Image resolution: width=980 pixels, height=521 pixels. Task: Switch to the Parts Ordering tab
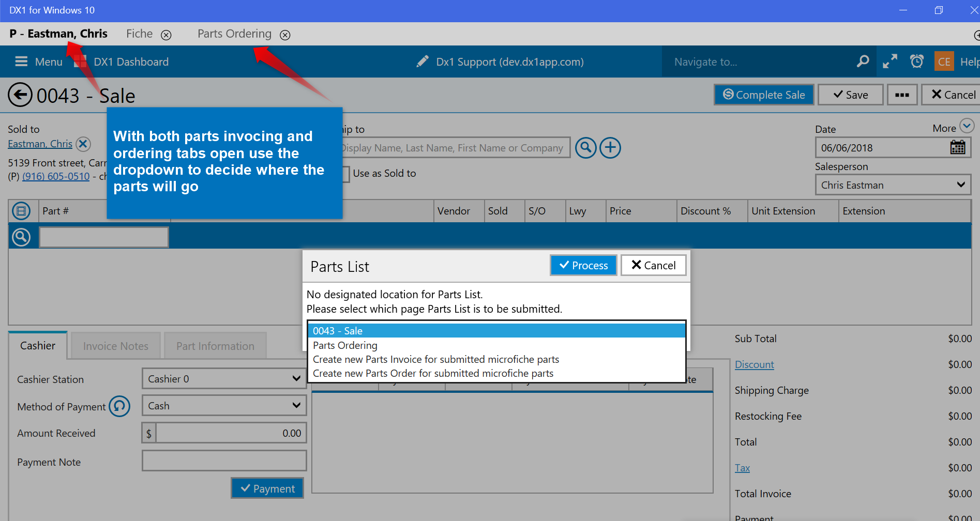(x=234, y=34)
